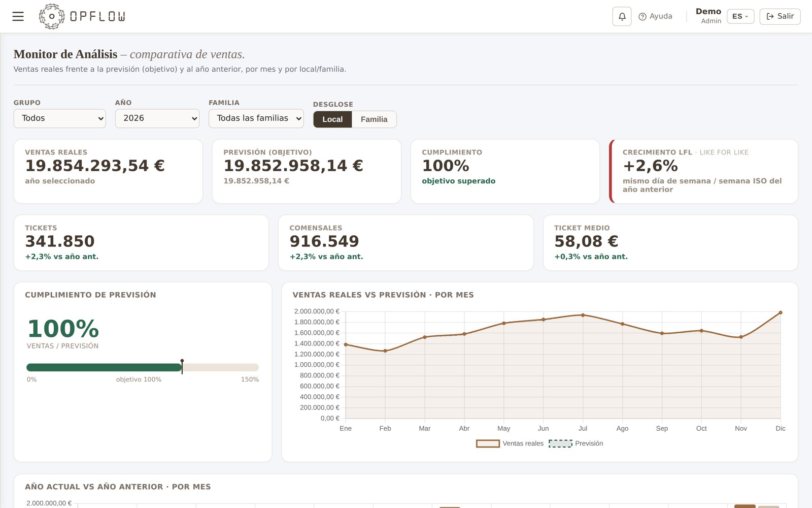Click the Jul data point on chart
The image size is (812, 508).
point(583,315)
